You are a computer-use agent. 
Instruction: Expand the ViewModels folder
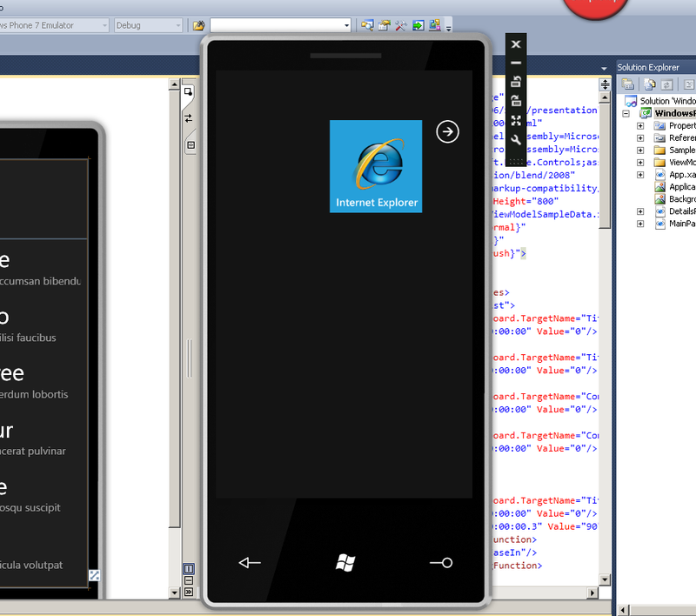(x=640, y=163)
